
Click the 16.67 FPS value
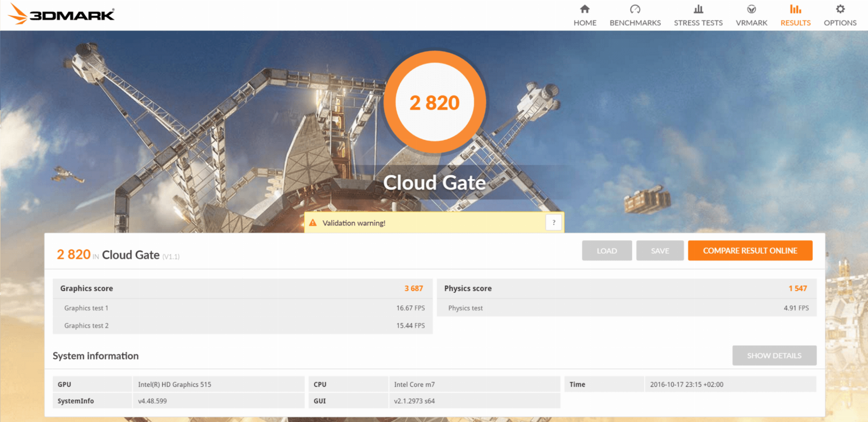[411, 308]
